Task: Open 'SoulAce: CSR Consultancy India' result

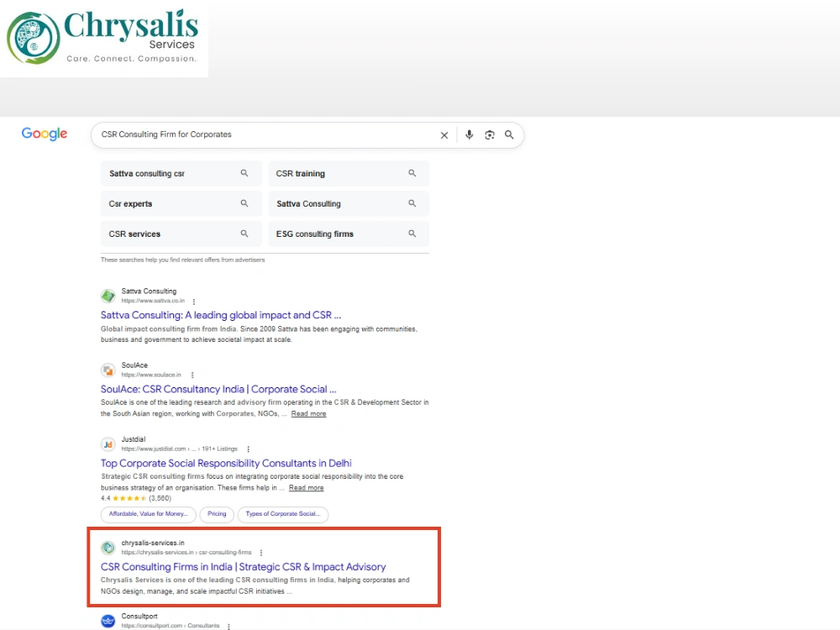Action: [218, 389]
